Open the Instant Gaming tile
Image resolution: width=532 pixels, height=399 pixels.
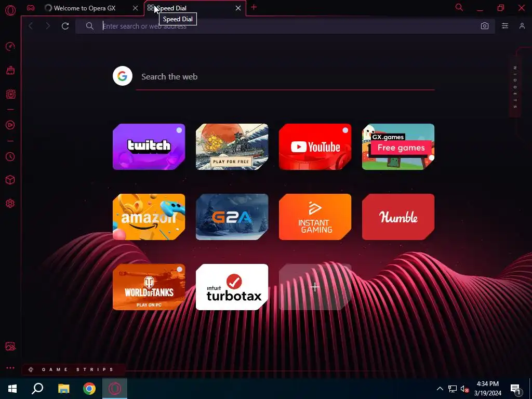tap(315, 217)
